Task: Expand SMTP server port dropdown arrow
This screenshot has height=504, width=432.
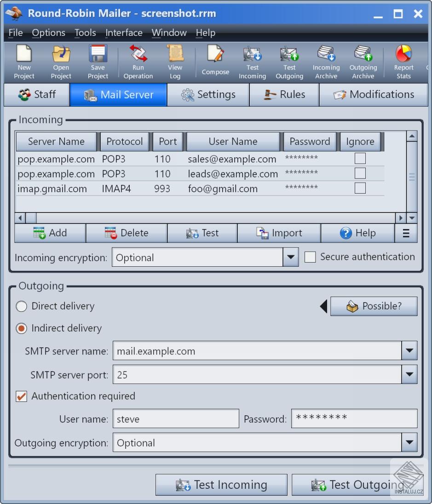Action: [409, 374]
